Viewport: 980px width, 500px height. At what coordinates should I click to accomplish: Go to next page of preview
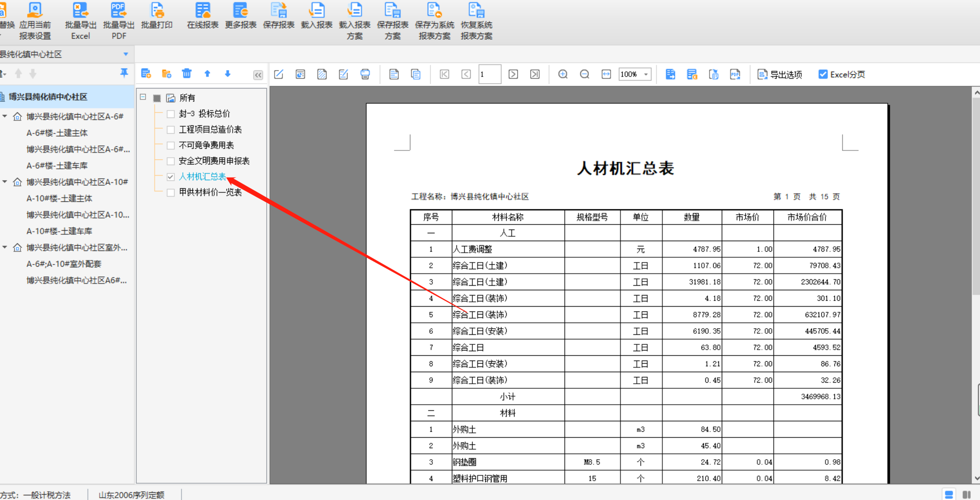tap(514, 74)
